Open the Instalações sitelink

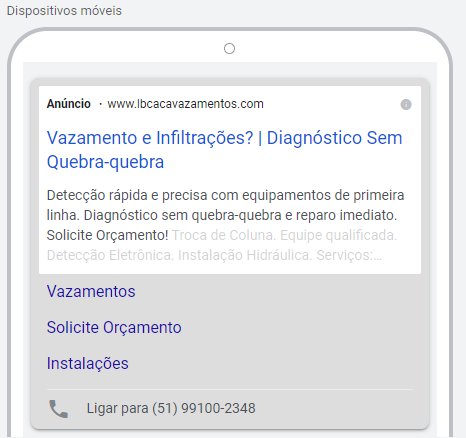88,363
